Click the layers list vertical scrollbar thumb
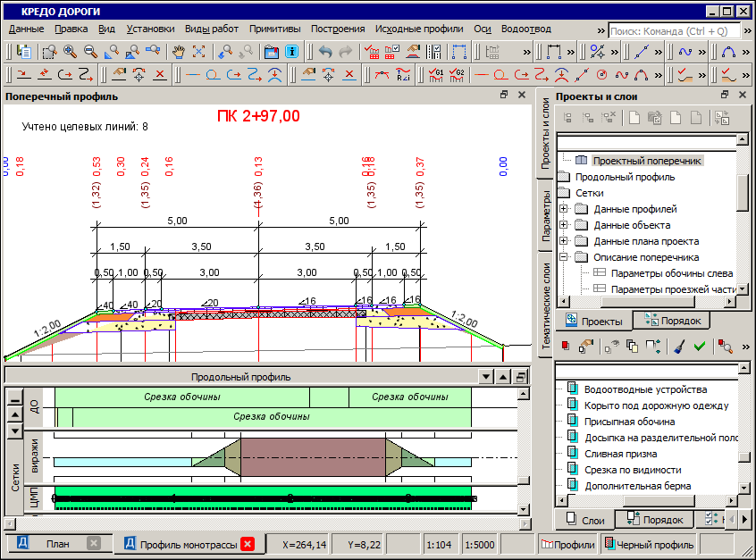756x560 pixels. point(744,456)
